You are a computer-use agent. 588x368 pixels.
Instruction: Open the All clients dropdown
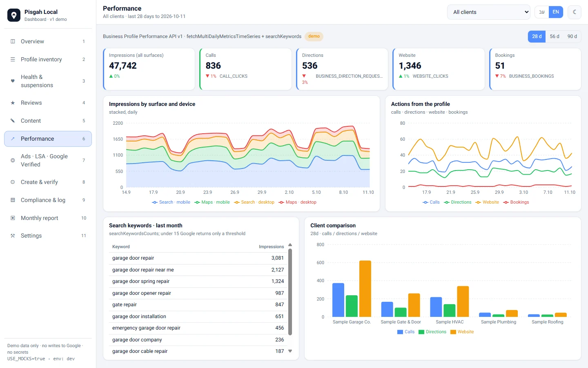pos(489,12)
